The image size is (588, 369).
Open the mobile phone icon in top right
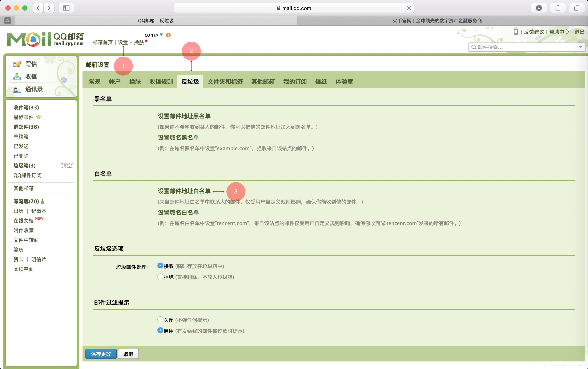pos(516,32)
